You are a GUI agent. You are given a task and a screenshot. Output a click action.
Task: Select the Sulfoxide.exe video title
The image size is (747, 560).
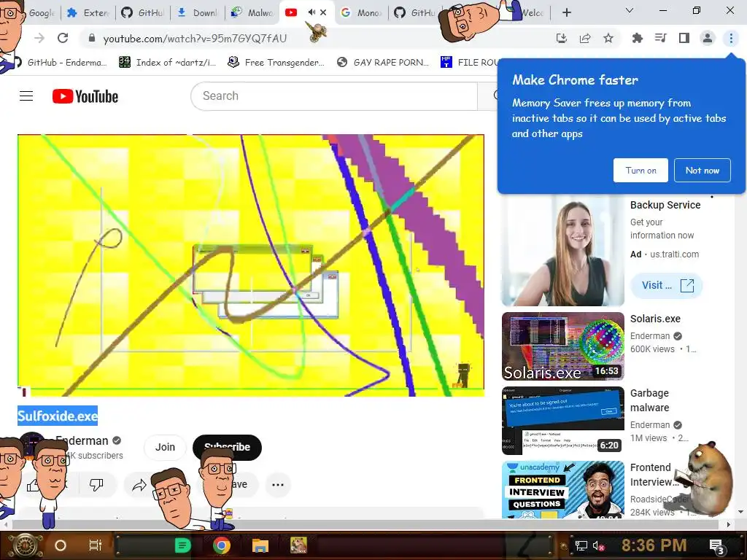pos(58,416)
